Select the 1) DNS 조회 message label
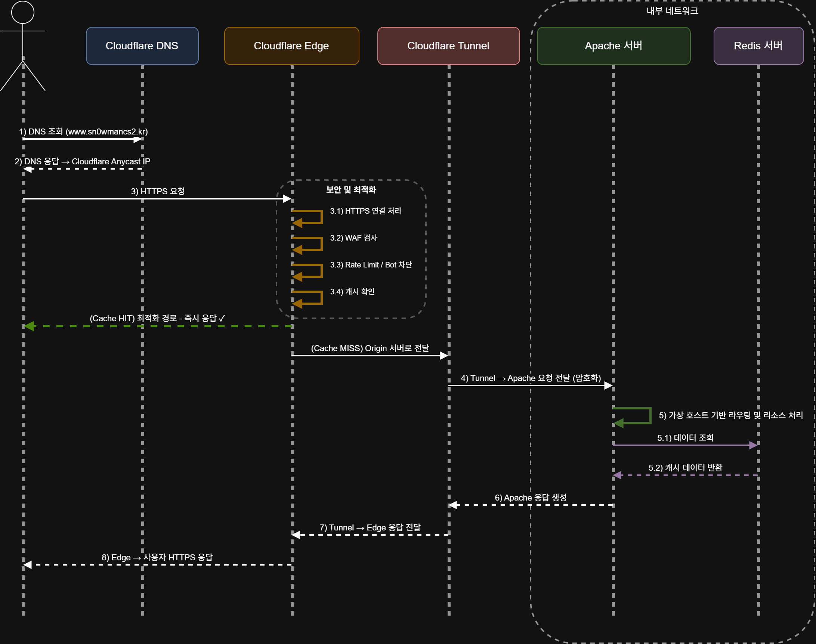 (83, 131)
